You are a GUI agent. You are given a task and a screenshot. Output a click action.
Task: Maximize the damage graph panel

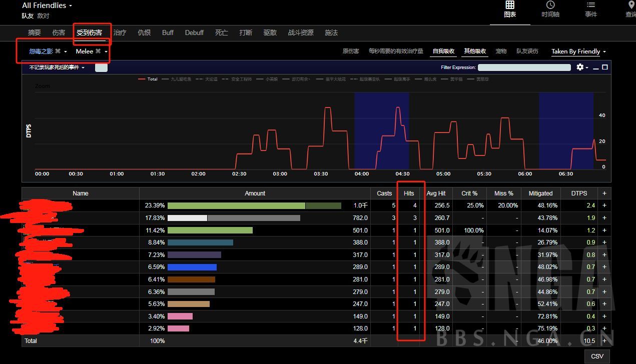(x=604, y=67)
